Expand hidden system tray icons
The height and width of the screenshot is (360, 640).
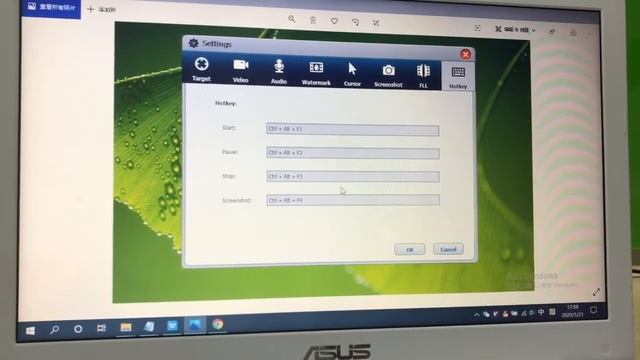pyautogui.click(x=476, y=315)
